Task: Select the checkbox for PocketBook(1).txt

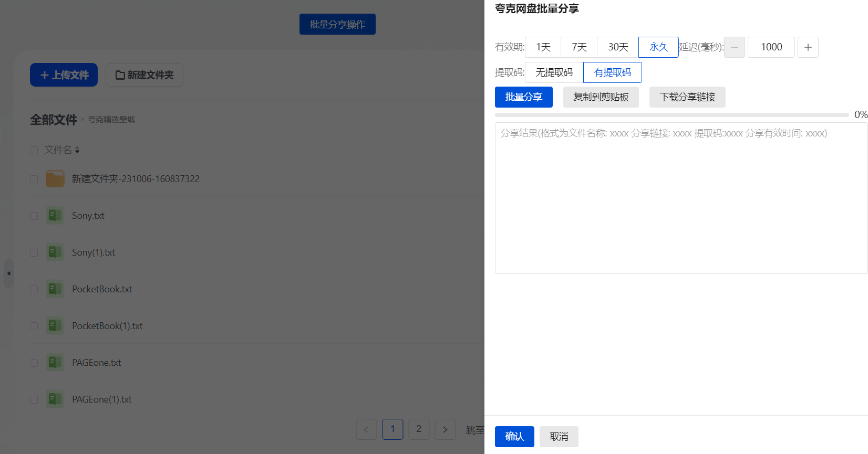Action: 34,326
